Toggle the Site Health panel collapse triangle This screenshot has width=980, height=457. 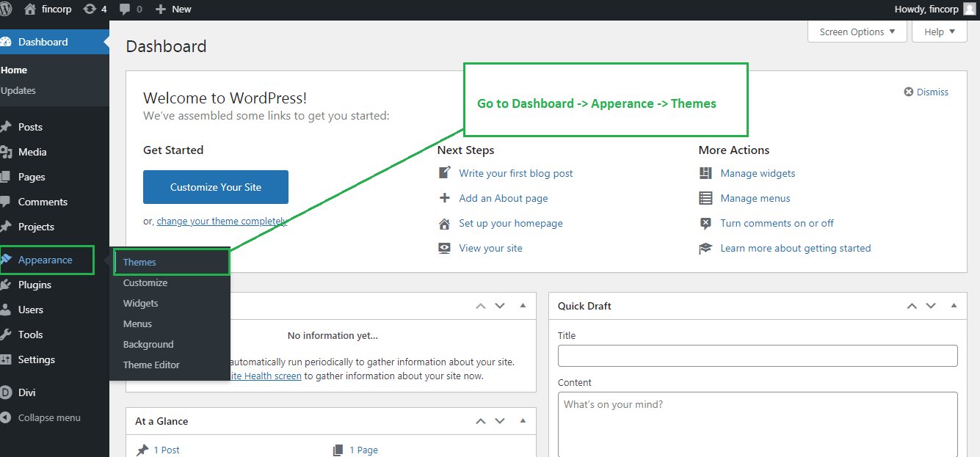[523, 305]
